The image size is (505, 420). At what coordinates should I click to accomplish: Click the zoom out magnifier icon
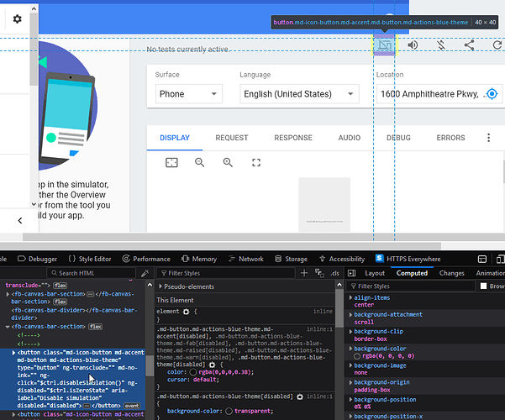(200, 161)
